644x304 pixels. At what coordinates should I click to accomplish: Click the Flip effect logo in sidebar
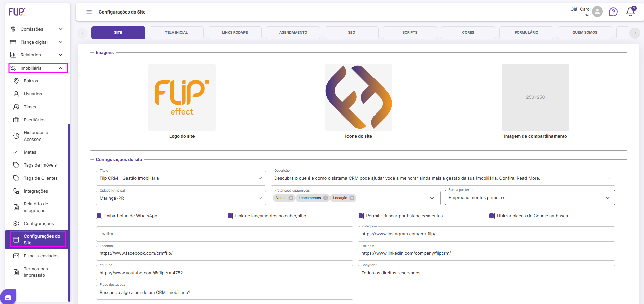tap(17, 12)
